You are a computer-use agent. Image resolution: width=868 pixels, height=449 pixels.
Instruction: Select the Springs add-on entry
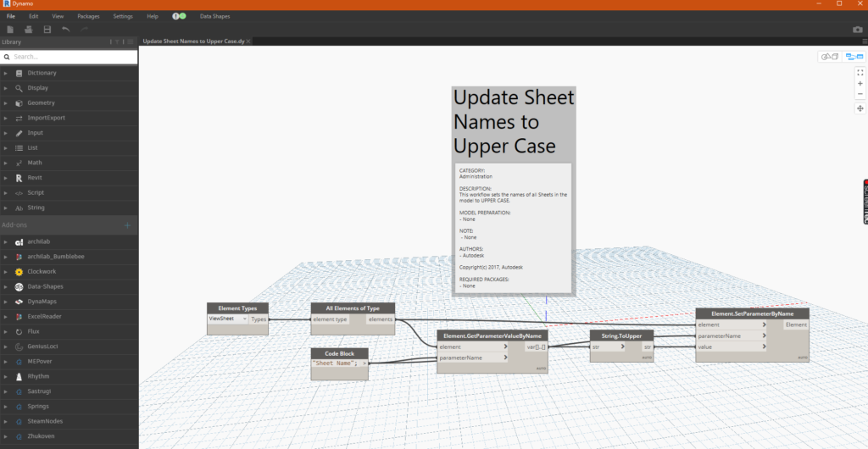click(x=69, y=407)
